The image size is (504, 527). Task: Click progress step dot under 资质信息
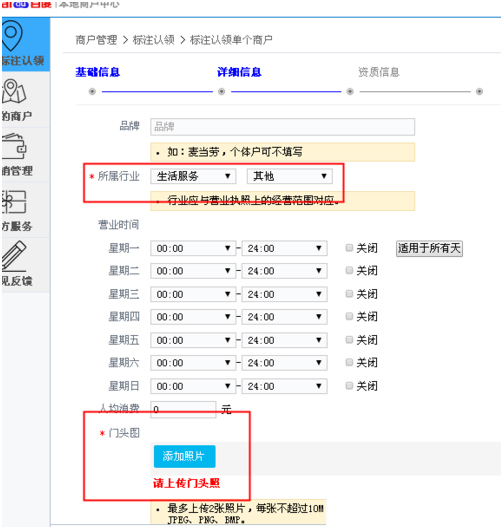click(350, 91)
